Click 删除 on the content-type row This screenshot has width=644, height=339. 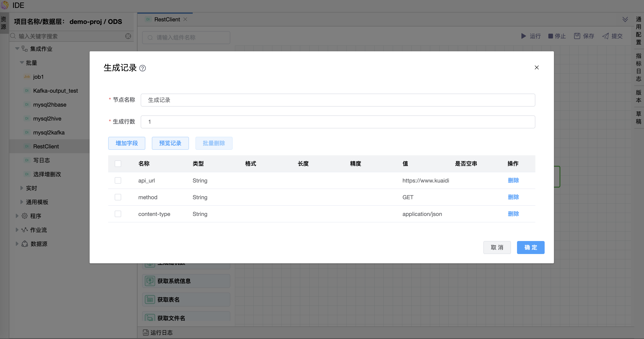point(513,214)
